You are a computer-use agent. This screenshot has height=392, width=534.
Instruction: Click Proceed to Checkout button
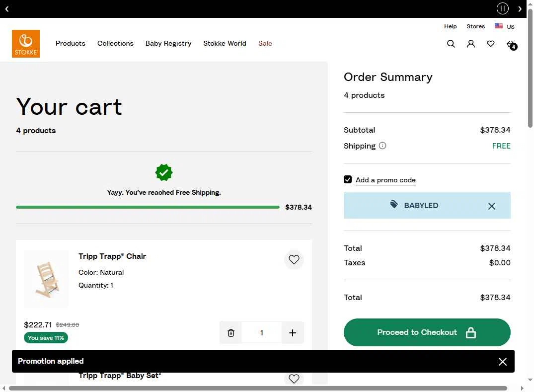coord(427,332)
